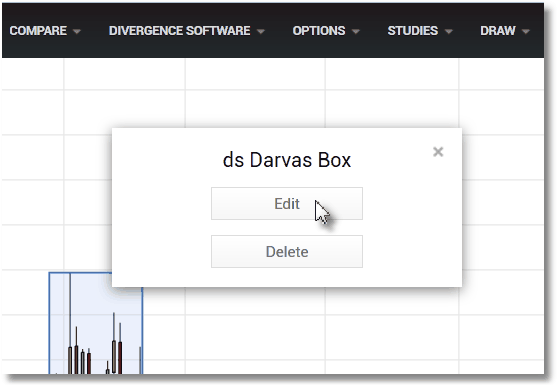
Task: Click the Edit button in the dialog
Action: pos(287,204)
